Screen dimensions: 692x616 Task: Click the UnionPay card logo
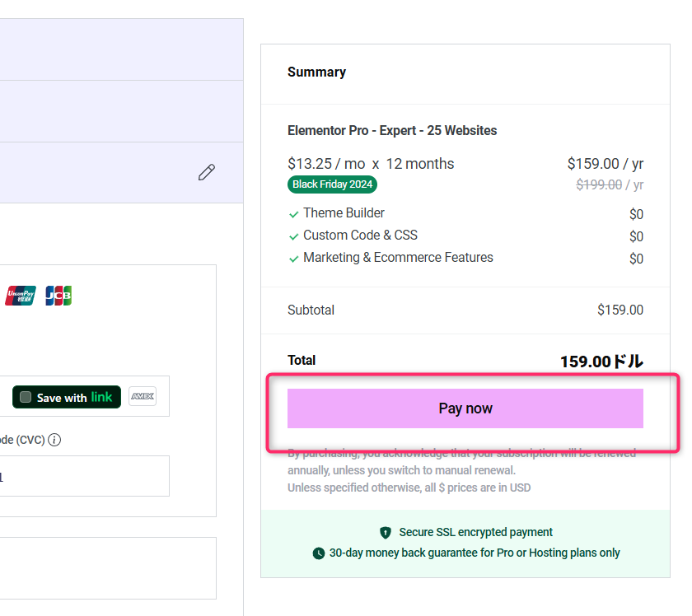click(21, 296)
